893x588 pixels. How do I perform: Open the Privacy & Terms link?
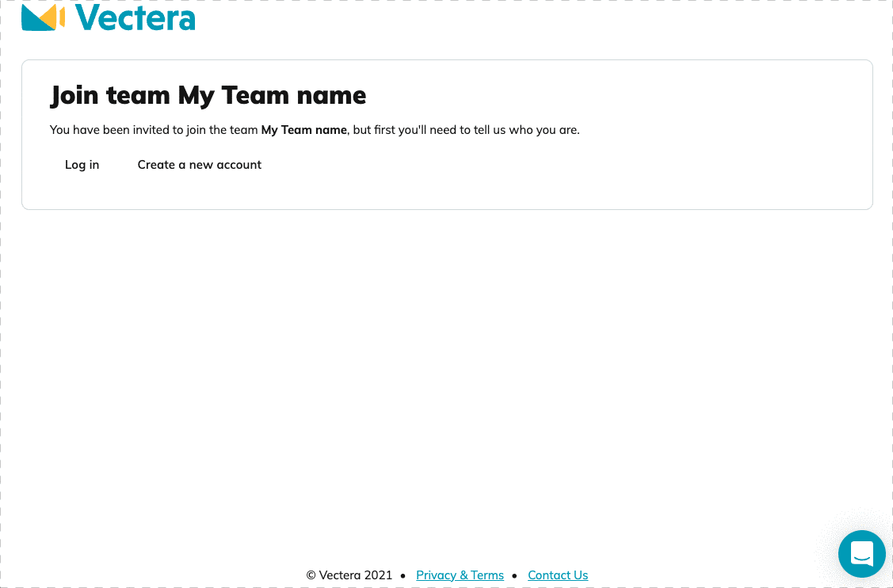point(460,575)
